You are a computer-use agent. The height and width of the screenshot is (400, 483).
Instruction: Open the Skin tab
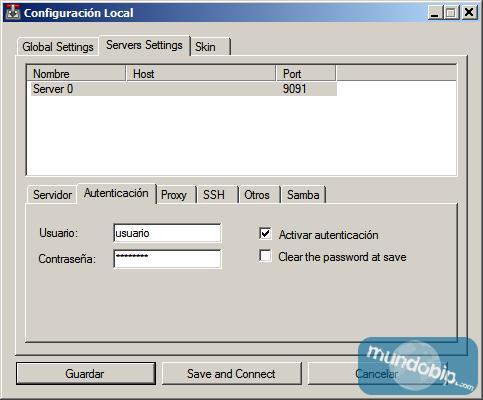210,47
